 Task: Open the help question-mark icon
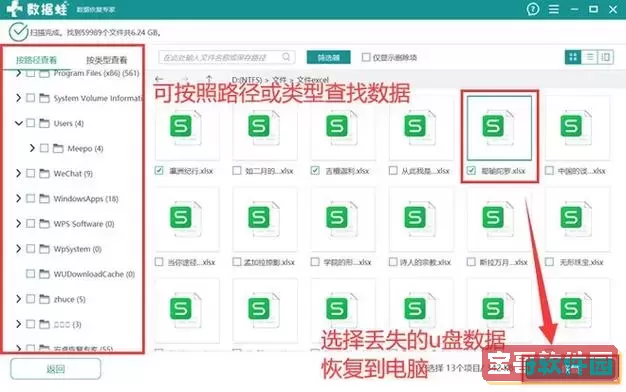[533, 9]
